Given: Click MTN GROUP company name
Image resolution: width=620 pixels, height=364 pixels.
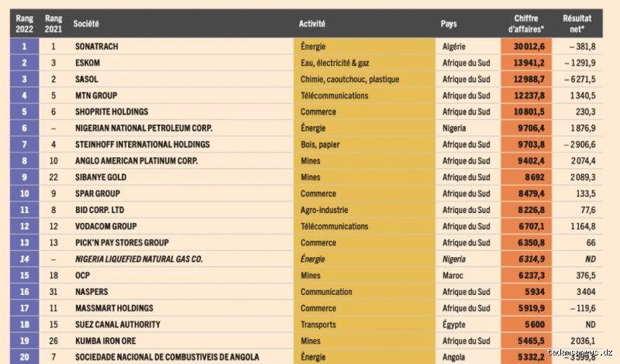Looking at the screenshot, I should [96, 95].
